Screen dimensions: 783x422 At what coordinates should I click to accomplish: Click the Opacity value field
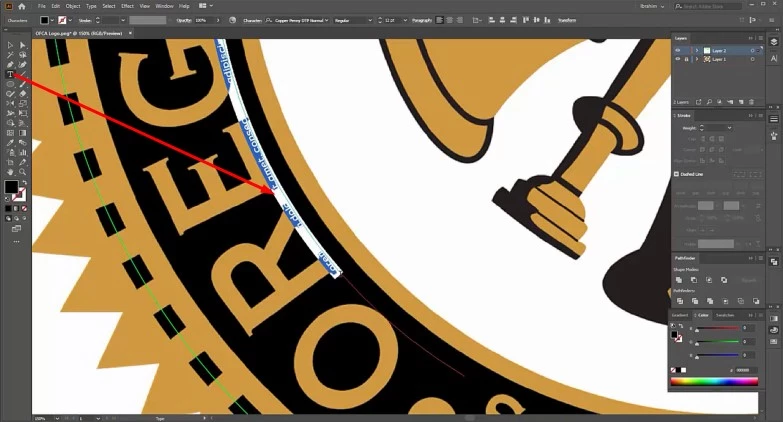click(205, 20)
